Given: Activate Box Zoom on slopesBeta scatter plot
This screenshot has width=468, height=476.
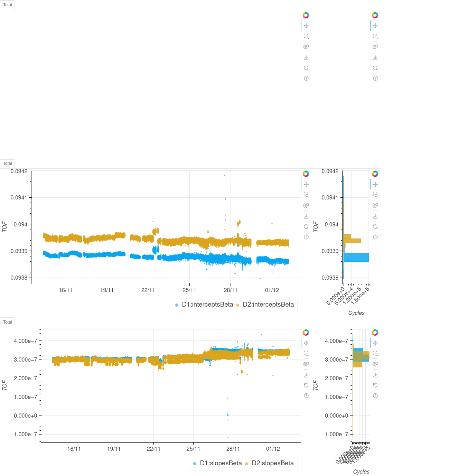Looking at the screenshot, I should tap(306, 354).
